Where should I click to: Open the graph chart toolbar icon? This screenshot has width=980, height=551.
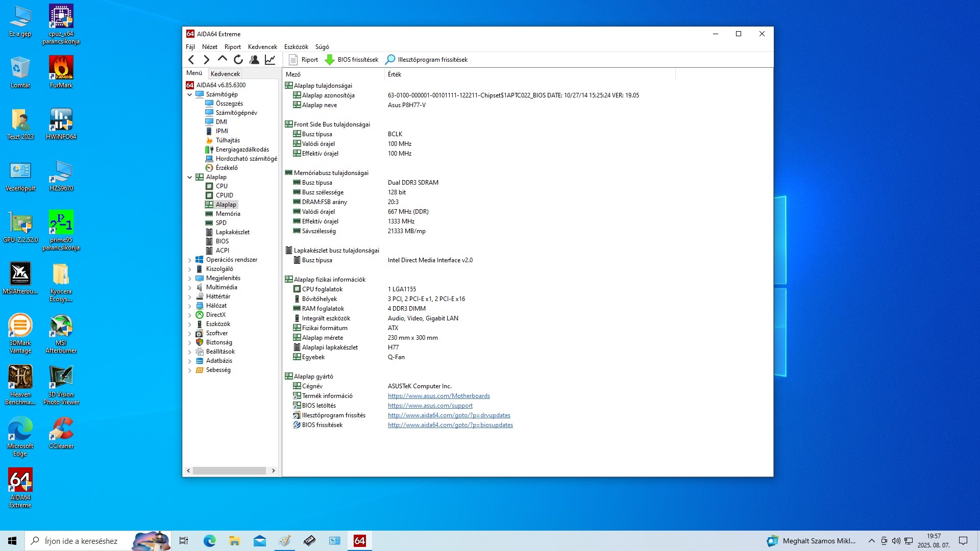[270, 60]
